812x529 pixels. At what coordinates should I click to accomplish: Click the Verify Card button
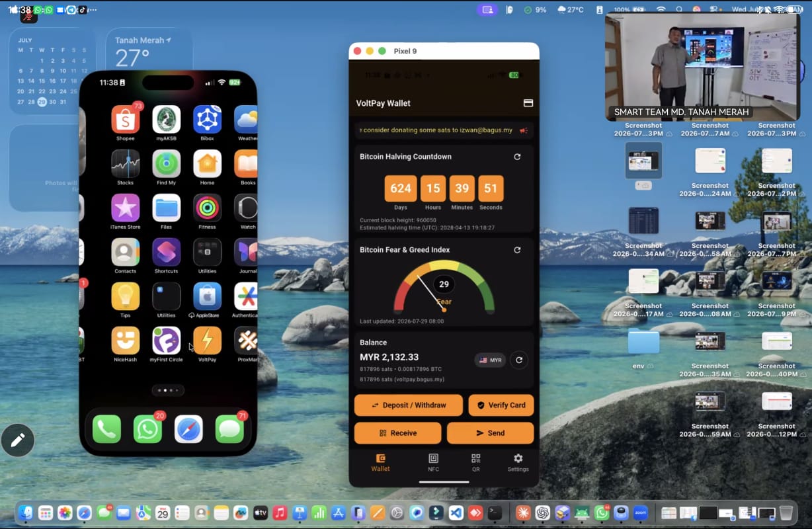click(x=501, y=405)
